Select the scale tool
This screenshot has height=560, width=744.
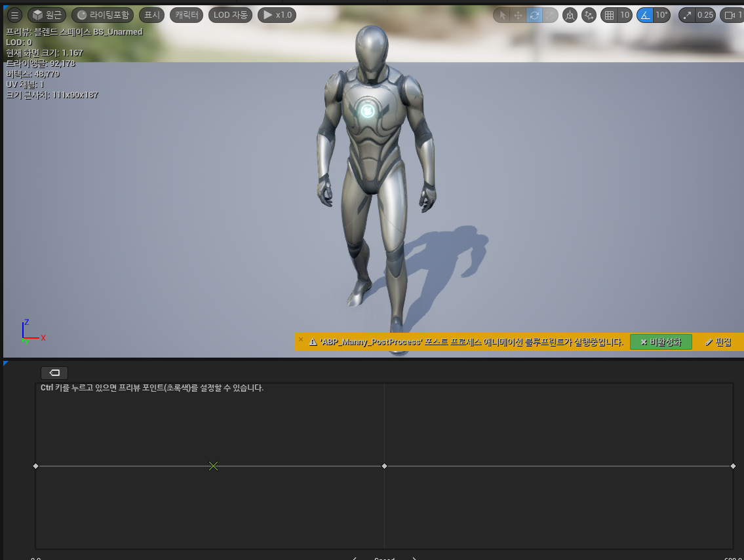(x=550, y=15)
